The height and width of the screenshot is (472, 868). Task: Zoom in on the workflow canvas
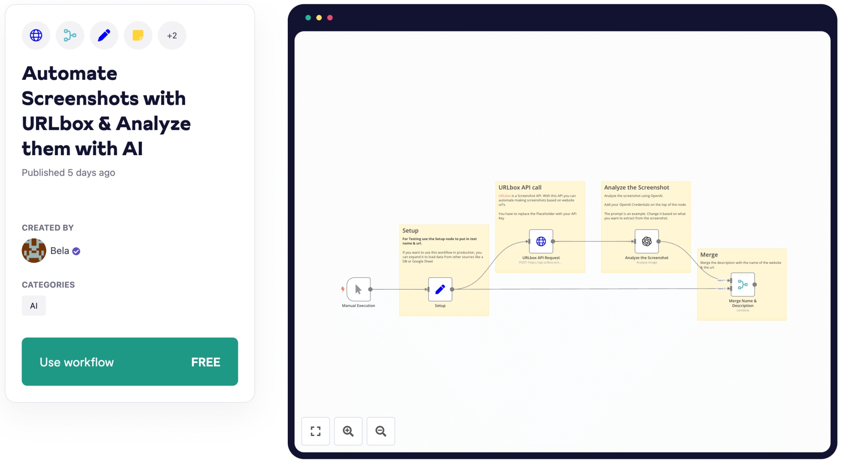click(x=348, y=431)
